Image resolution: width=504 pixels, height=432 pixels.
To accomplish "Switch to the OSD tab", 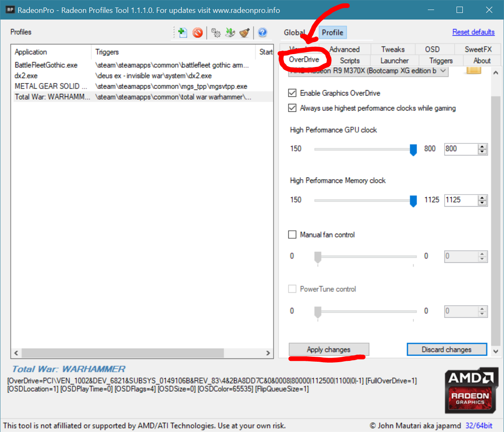I will pyautogui.click(x=432, y=49).
